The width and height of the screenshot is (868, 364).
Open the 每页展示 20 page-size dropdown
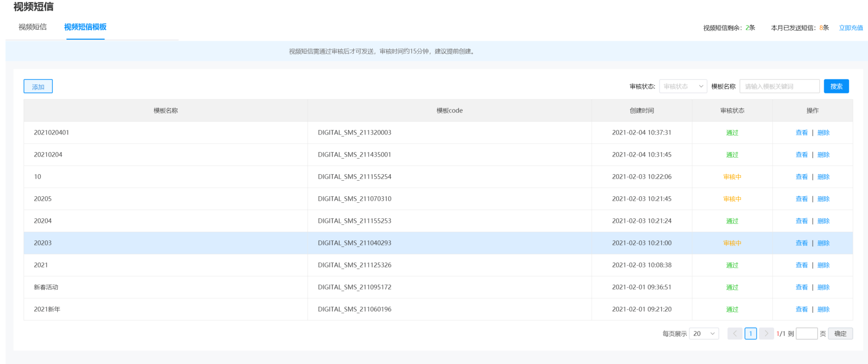[x=704, y=333]
